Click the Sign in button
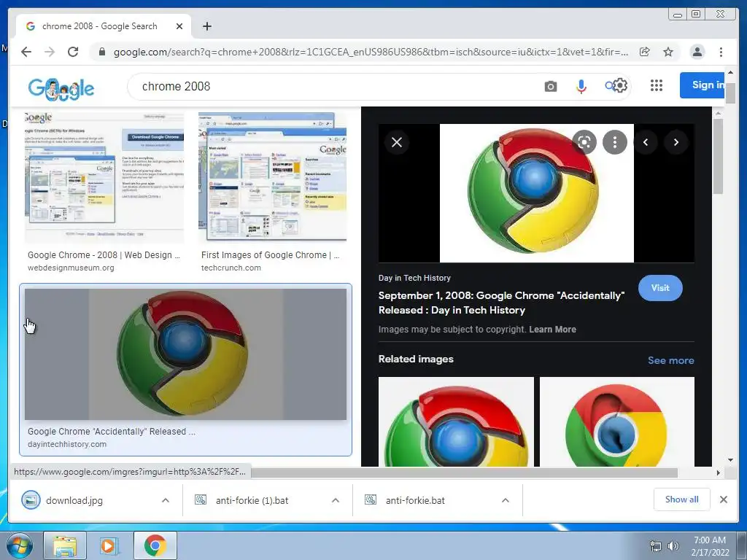Viewport: 747px width, 560px height. [x=703, y=85]
